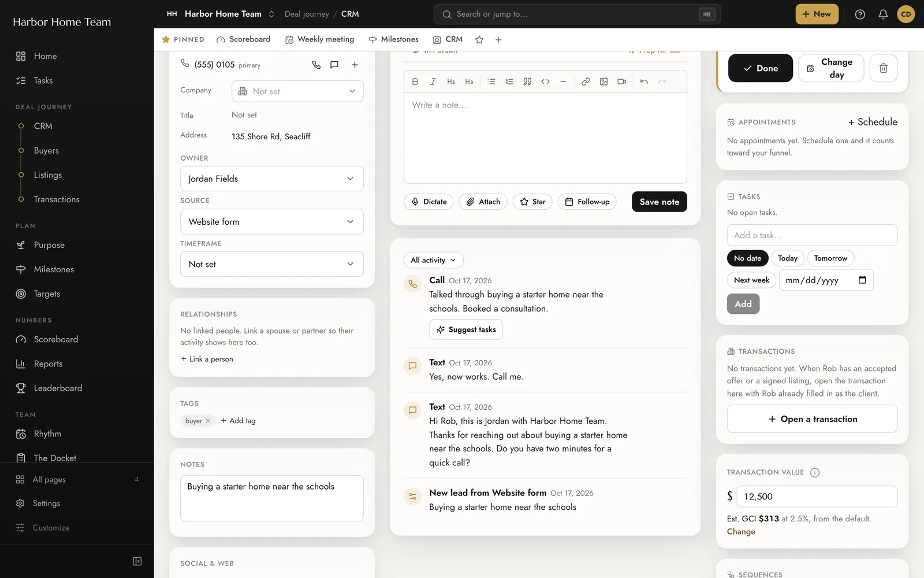Insert blockquote in note editor
The image size is (924, 578).
click(x=527, y=81)
